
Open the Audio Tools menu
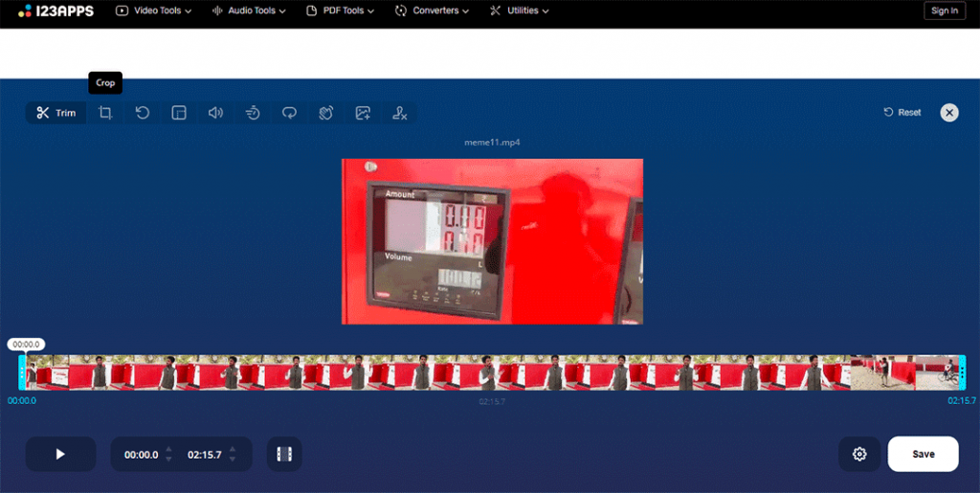(249, 11)
